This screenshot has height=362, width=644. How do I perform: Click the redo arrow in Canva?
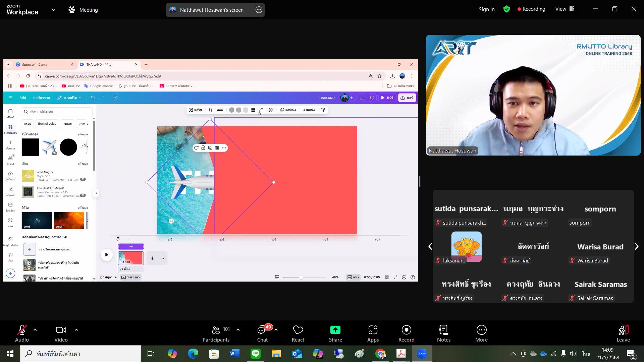click(x=103, y=98)
